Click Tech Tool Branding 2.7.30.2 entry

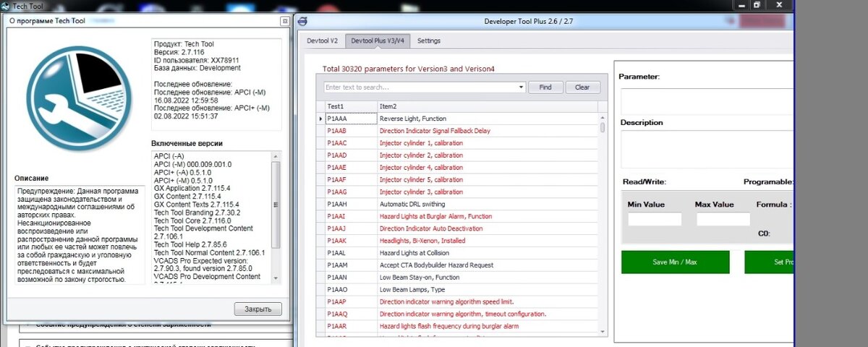point(197,213)
